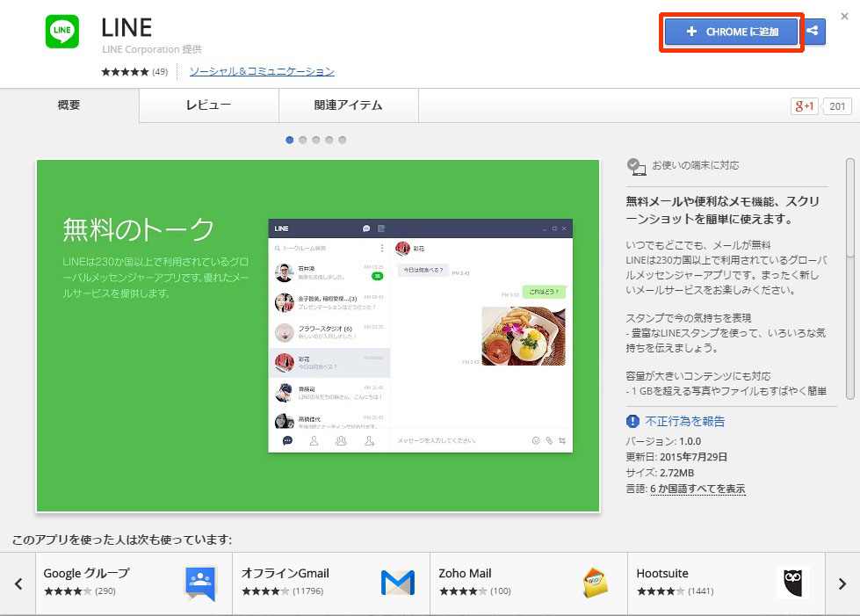Open the Hootsuite app card

point(726,583)
